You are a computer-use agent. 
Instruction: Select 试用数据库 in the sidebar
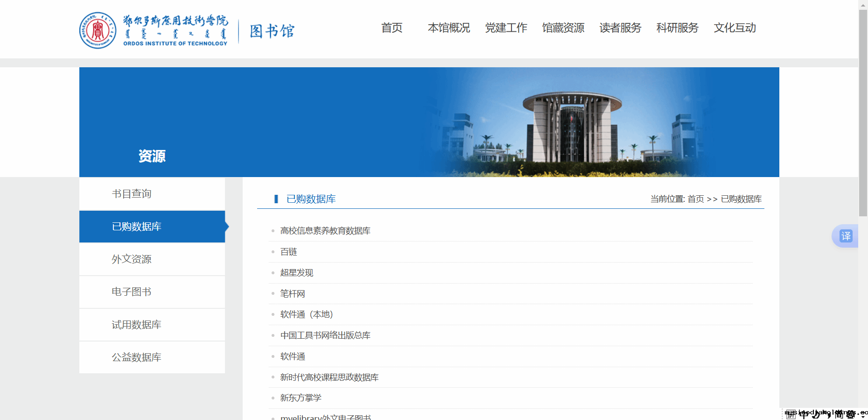point(136,325)
